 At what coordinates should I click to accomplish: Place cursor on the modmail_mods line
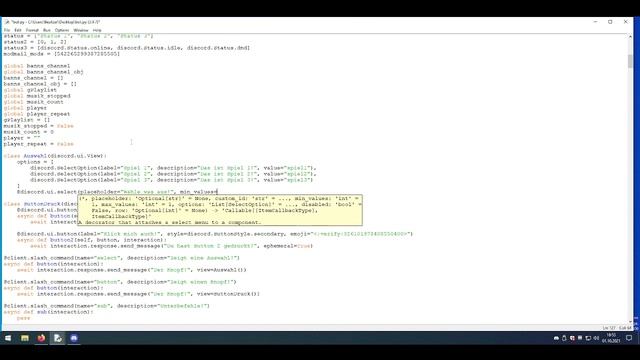click(62, 54)
